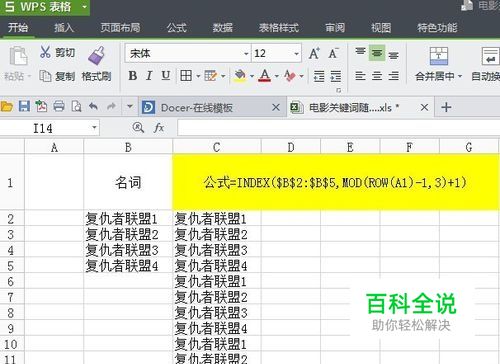
Task: Open the yellow fill color dropdown arrow
Action: pyautogui.click(x=252, y=76)
